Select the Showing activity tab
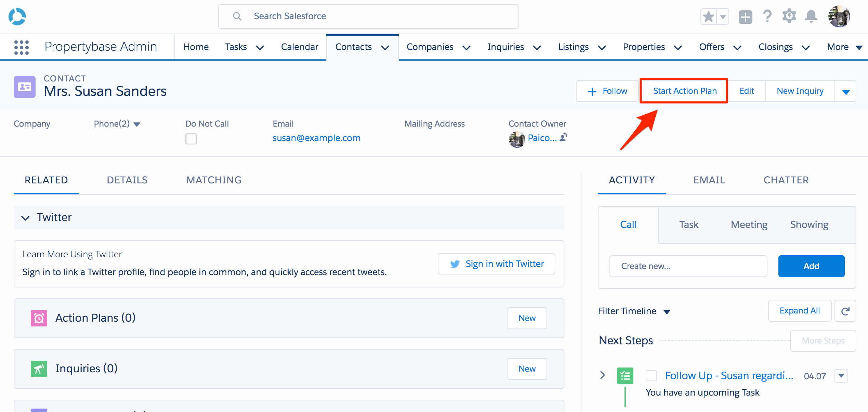The height and width of the screenshot is (412, 868). point(809,224)
